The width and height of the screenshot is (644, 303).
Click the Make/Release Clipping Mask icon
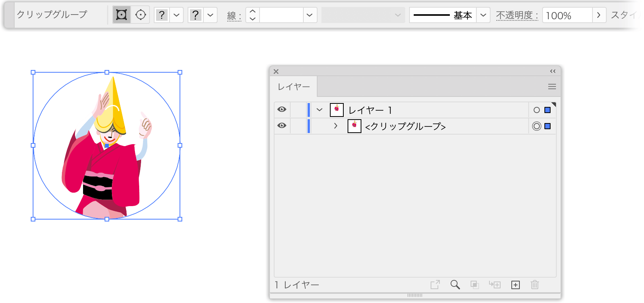pyautogui.click(x=475, y=285)
